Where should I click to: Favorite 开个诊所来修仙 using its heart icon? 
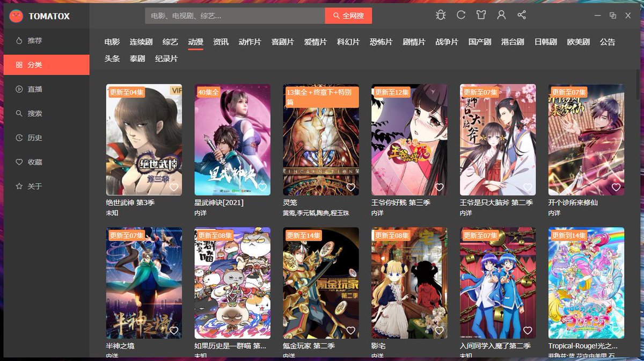[x=616, y=187]
